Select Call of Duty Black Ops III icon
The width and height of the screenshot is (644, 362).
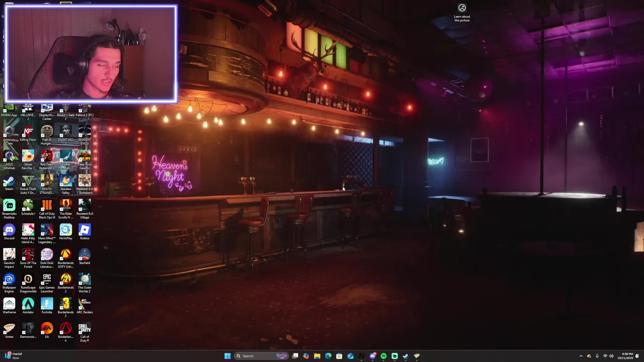47,210
